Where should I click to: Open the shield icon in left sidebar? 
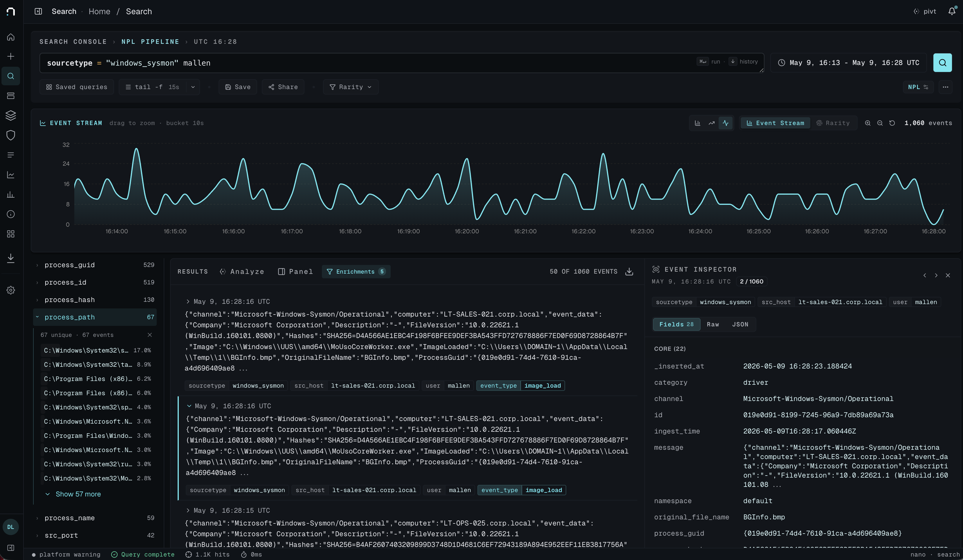[x=11, y=135]
